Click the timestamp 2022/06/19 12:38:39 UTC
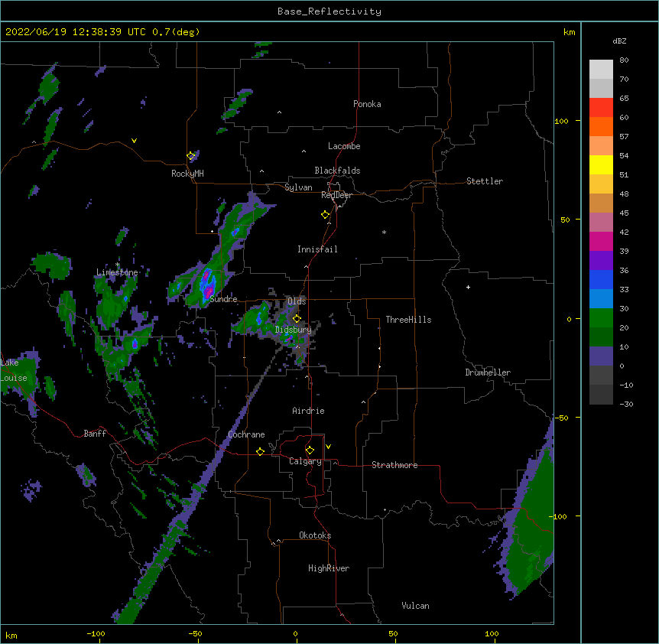 [75, 32]
